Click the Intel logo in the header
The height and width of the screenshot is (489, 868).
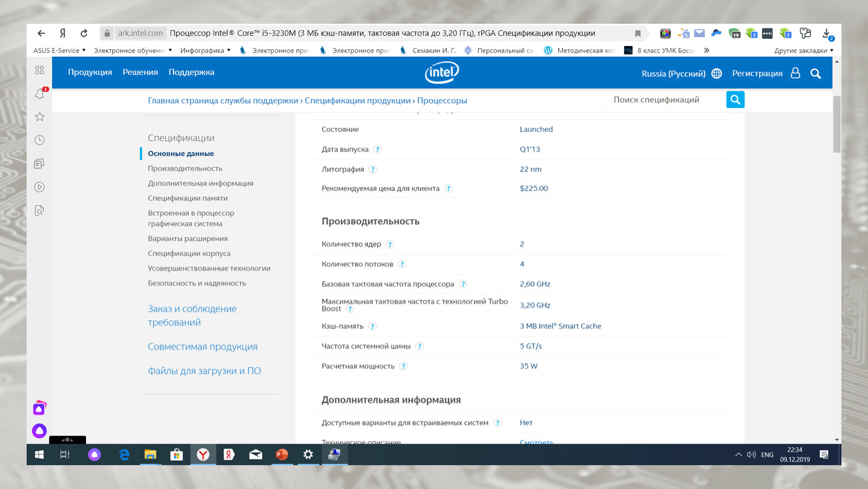click(442, 72)
